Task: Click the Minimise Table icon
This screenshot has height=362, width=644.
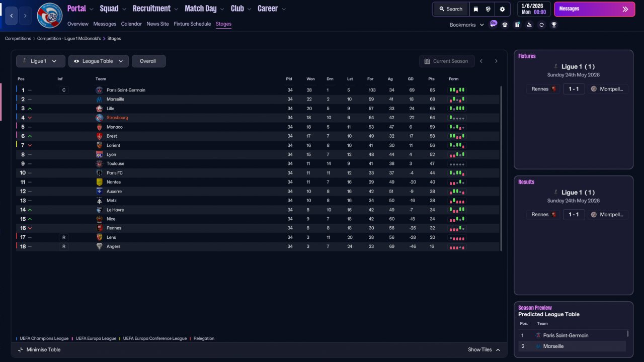Action: point(21,349)
